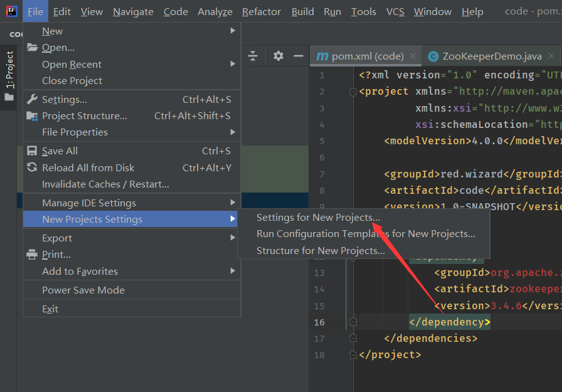Click the hide project panel minus icon
Screen dimensions: 562x392
(299, 56)
